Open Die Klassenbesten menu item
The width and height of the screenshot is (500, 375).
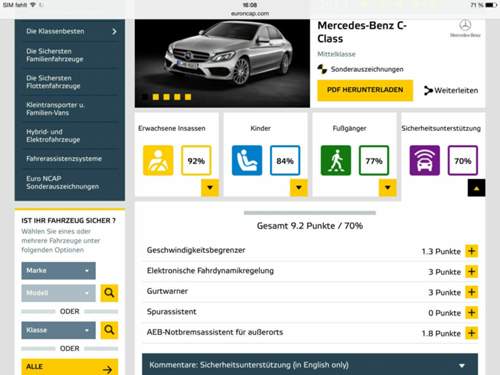point(70,31)
